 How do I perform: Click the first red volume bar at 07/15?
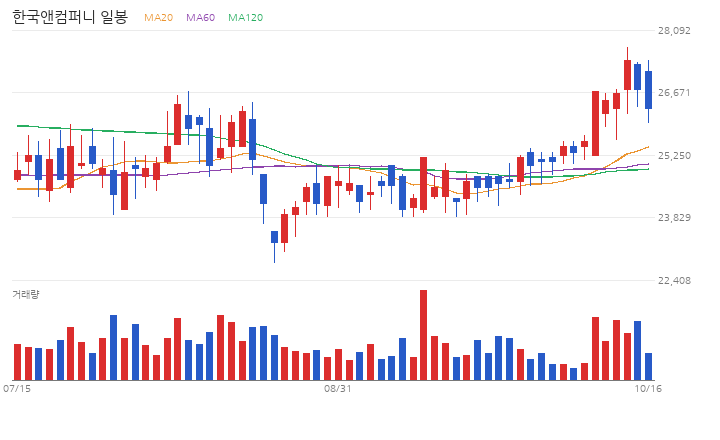coord(17,362)
